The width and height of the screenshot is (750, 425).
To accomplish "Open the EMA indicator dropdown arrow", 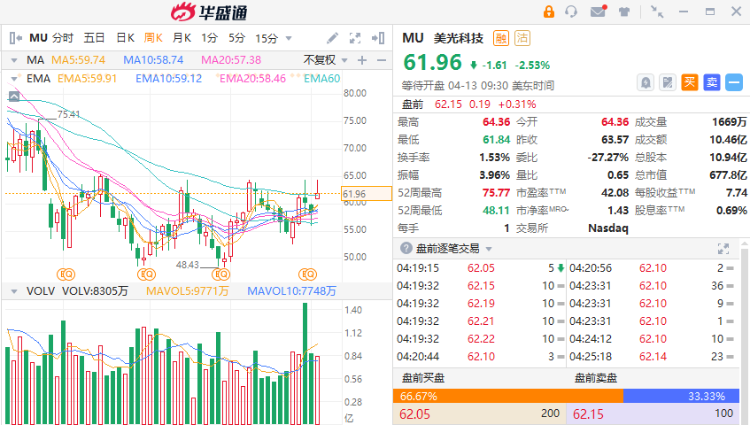I will [14, 78].
